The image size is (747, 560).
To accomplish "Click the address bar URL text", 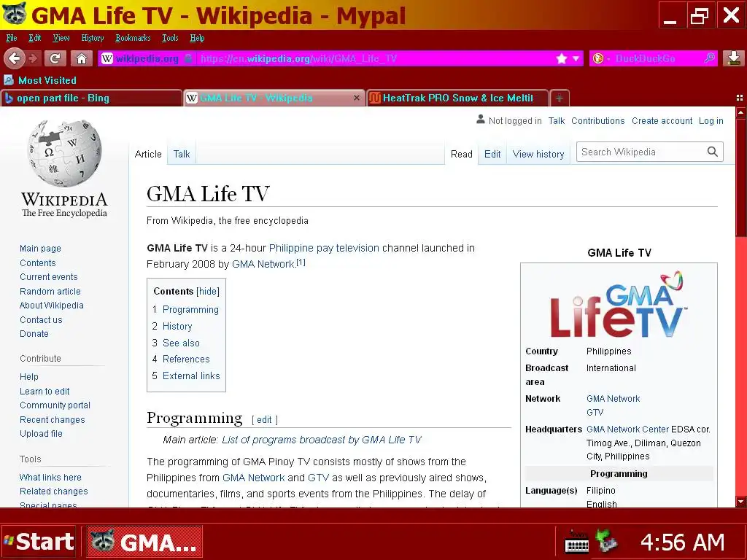I will click(298, 58).
